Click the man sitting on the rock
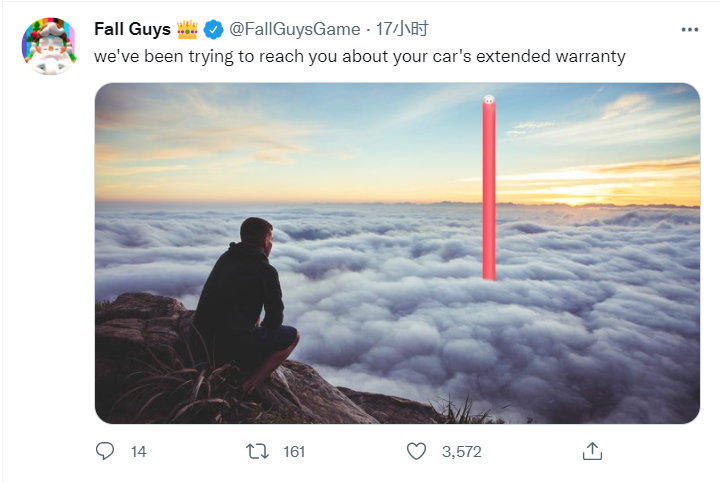The width and height of the screenshot is (721, 483). [246, 304]
